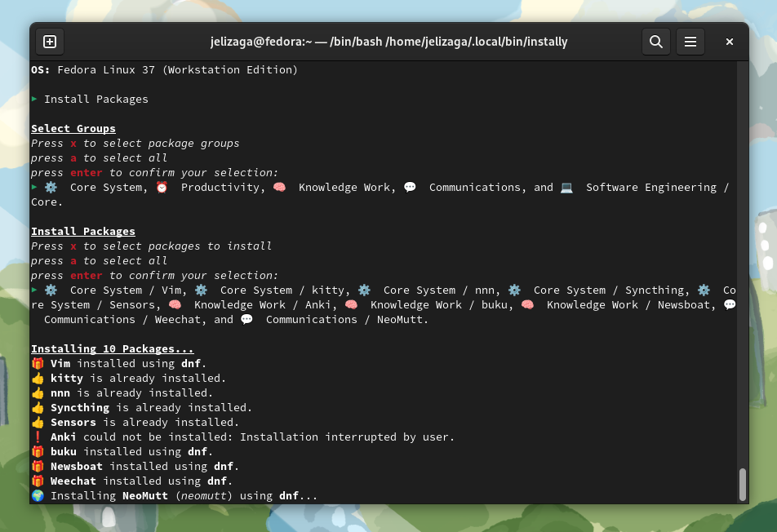Click 'Press x to select packages to install'
This screenshot has height=532, width=777.
pyautogui.click(x=152, y=246)
